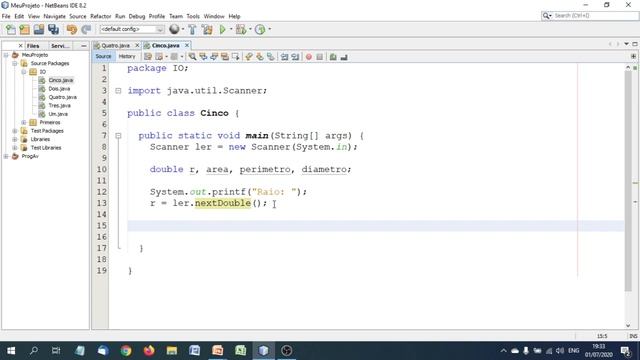Open File Explorer from the taskbar
The width and height of the screenshot is (640, 360).
(172, 351)
